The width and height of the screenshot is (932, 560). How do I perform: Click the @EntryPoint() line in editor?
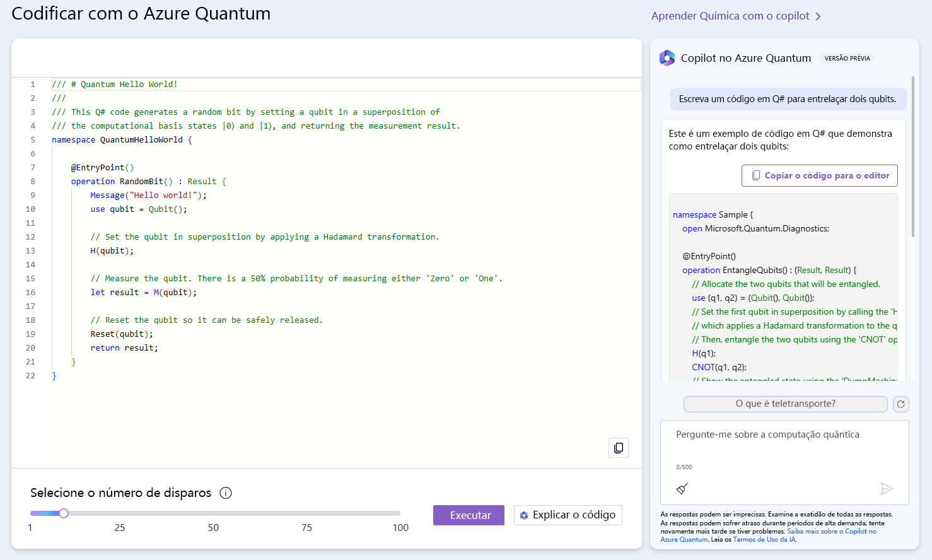102,168
